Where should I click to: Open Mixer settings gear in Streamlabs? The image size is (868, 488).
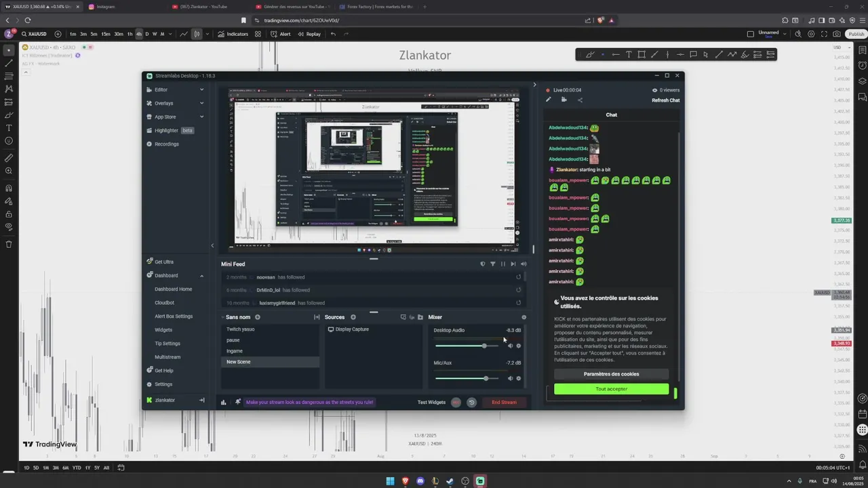pyautogui.click(x=524, y=317)
